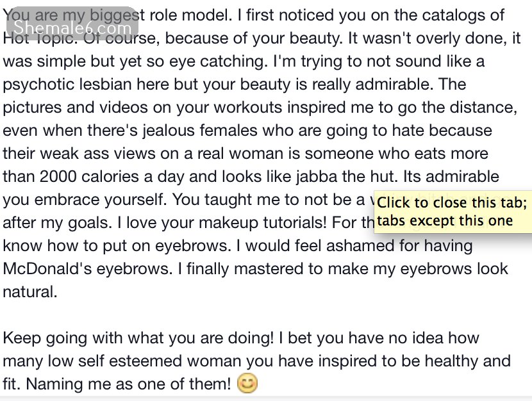The height and width of the screenshot is (401, 532).
Task: Click the words 'healthy and' in last paragraph
Action: click(x=468, y=361)
